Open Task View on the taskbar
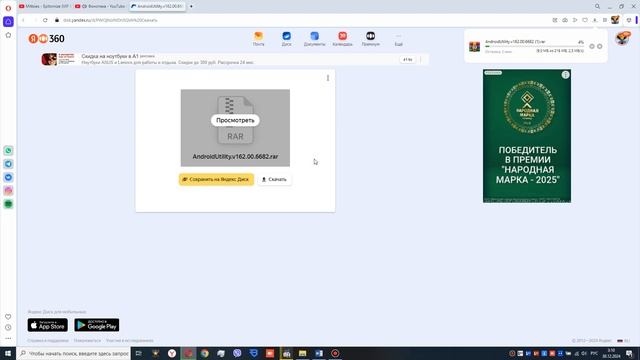The image size is (640, 360). (x=139, y=353)
